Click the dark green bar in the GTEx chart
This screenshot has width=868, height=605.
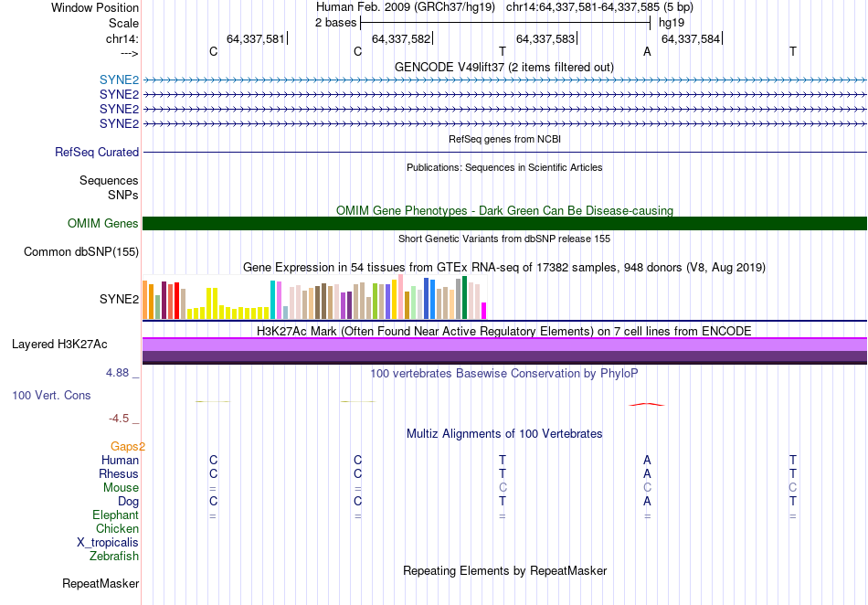point(465,297)
